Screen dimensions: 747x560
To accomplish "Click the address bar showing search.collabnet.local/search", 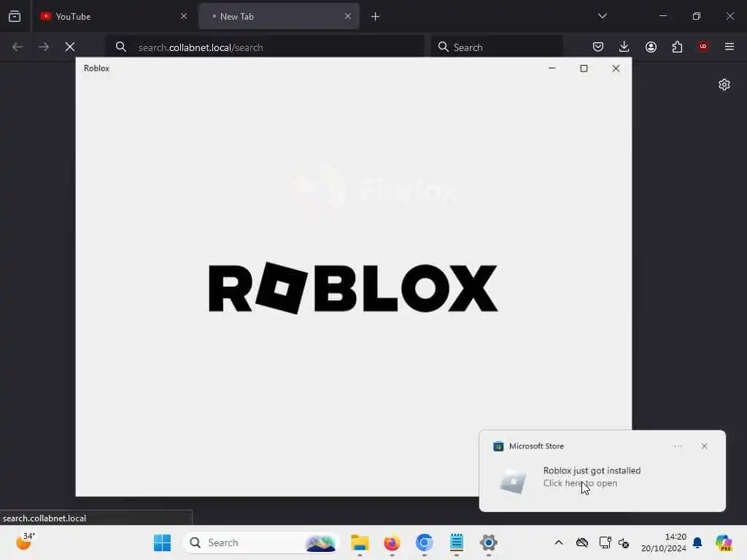I will coord(266,47).
